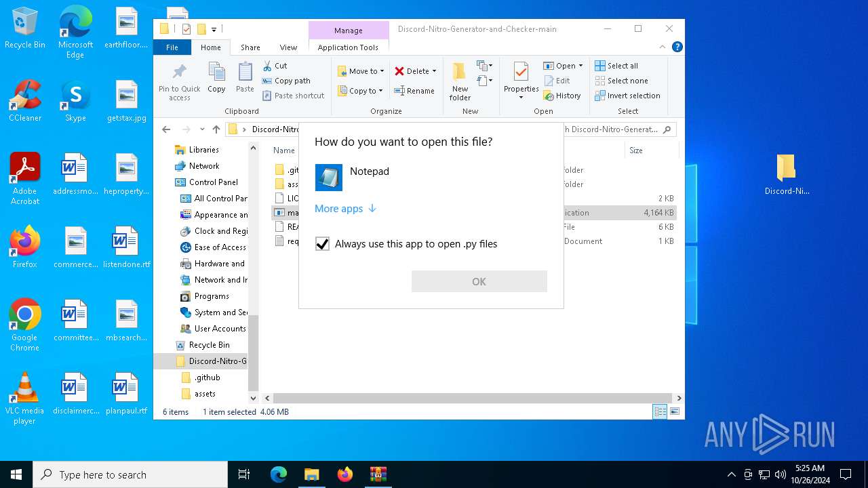Click Select all in ribbon
Screen dimensions: 868x488
point(616,66)
